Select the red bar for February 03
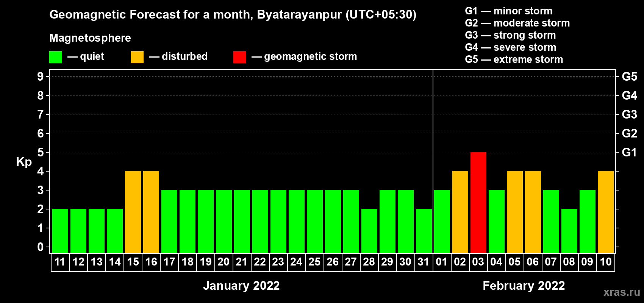Viewport: 644px width, 303px height. pyautogui.click(x=478, y=203)
